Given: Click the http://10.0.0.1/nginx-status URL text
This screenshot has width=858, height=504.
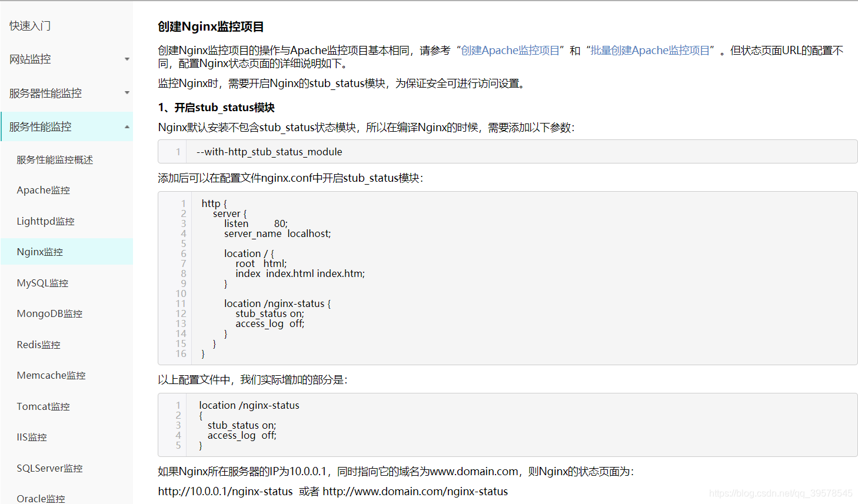Looking at the screenshot, I should click(x=225, y=492).
